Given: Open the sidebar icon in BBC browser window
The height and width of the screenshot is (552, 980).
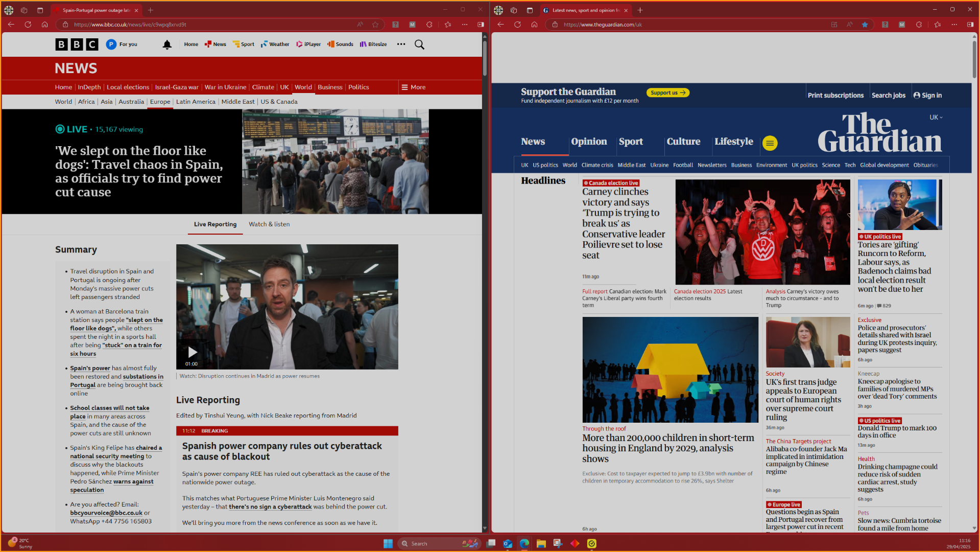Looking at the screenshot, I should (x=481, y=25).
